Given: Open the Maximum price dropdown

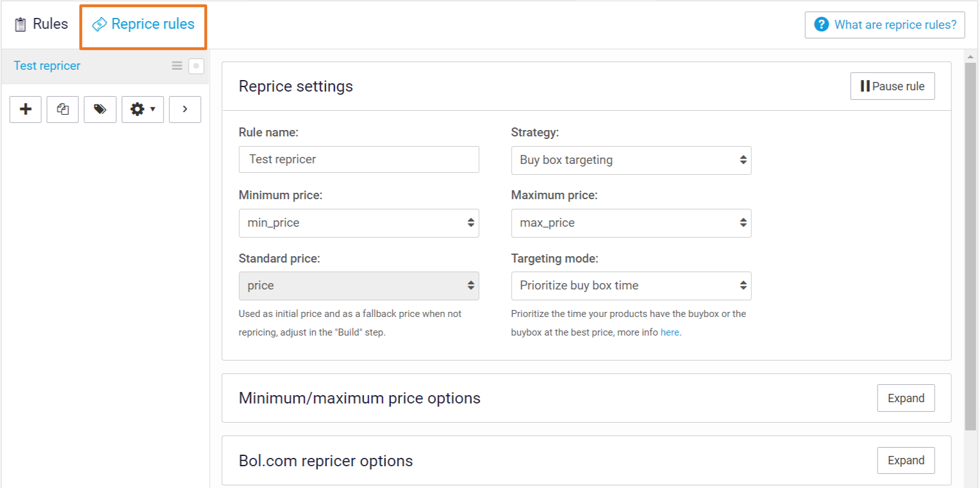Looking at the screenshot, I should point(631,223).
